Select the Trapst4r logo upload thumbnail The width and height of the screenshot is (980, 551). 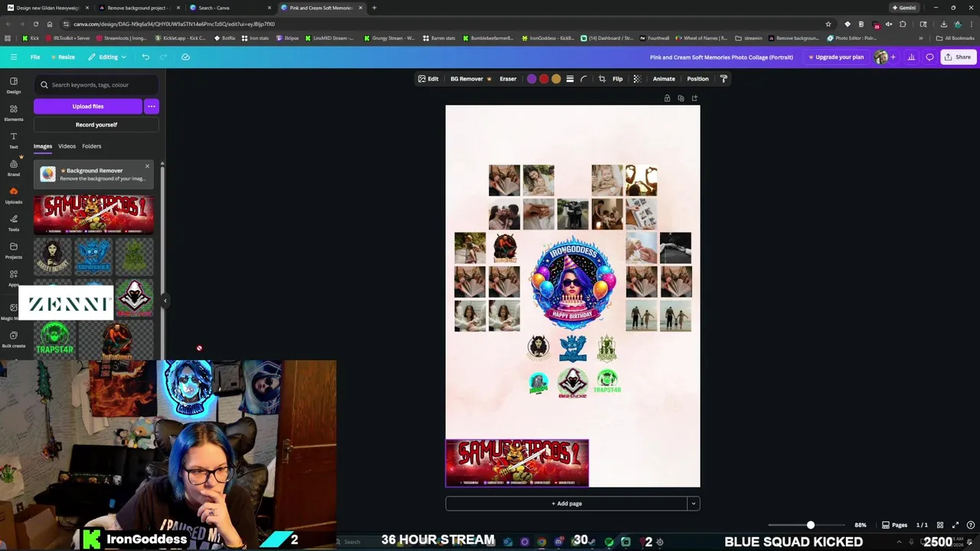(55, 339)
